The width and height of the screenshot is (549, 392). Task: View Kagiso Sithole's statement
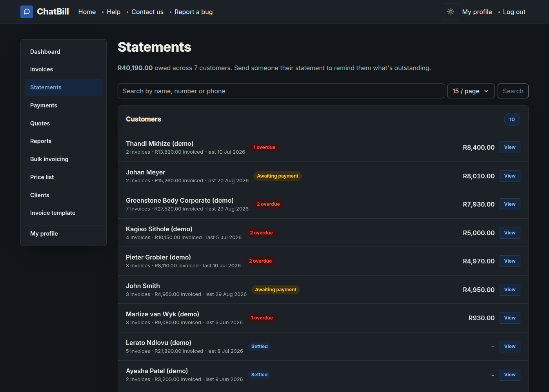[510, 233]
